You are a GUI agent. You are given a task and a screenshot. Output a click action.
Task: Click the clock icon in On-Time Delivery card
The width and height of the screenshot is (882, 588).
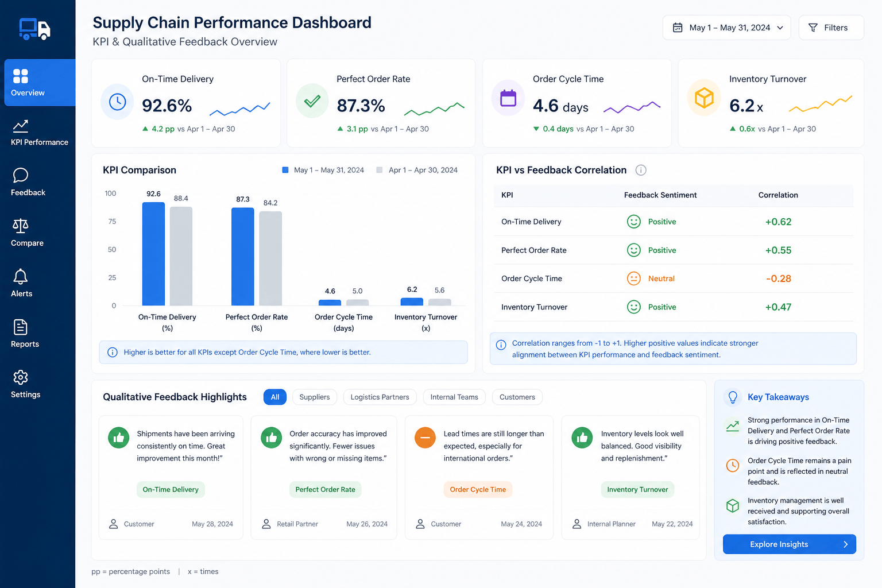117,102
